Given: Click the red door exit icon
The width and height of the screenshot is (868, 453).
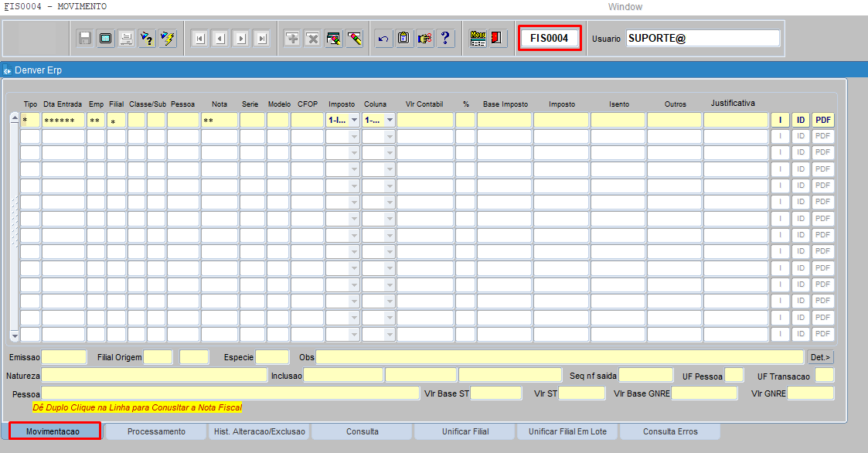Looking at the screenshot, I should click(497, 39).
